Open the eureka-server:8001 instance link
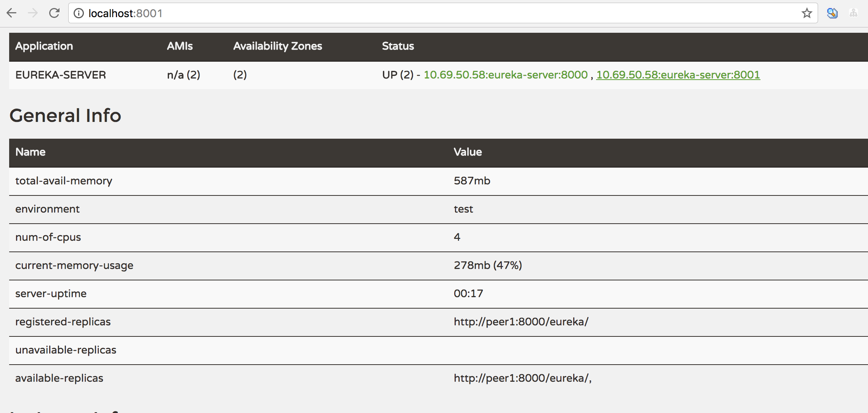Screen dimensions: 868x413 tap(678, 75)
